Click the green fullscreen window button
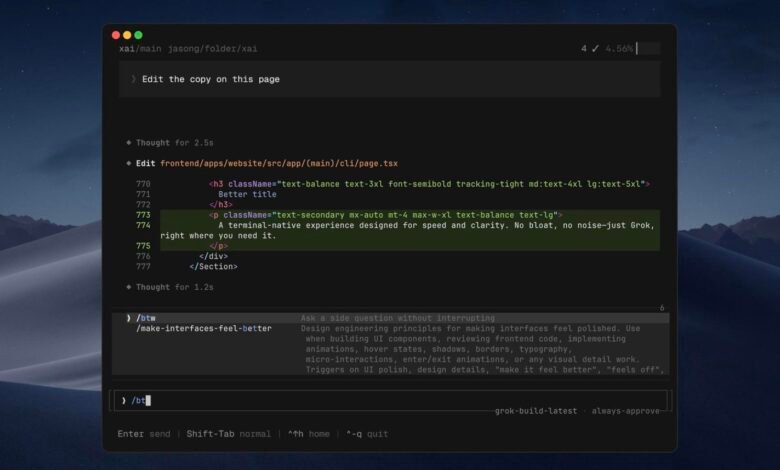 click(x=138, y=35)
